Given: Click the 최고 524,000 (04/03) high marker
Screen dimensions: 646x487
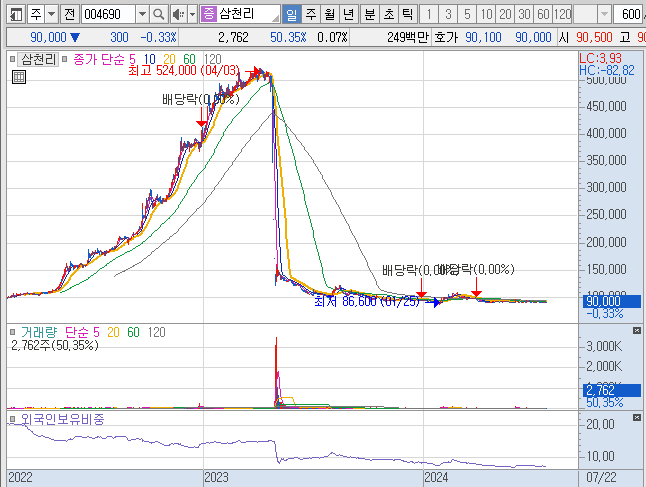Looking at the screenshot, I should (x=184, y=70).
